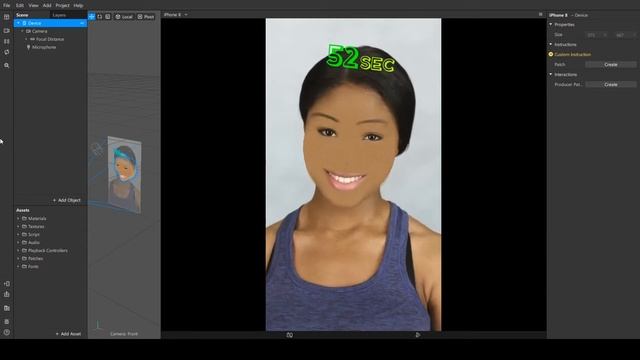
Task: Click the Size height input field
Action: click(x=625, y=35)
